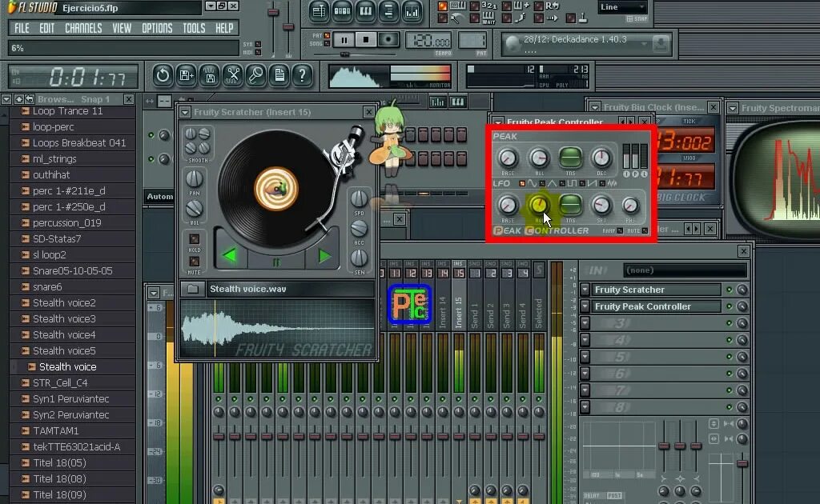This screenshot has width=820, height=504.
Task: Click Fruity Scratcher effect slot name
Action: point(657,290)
